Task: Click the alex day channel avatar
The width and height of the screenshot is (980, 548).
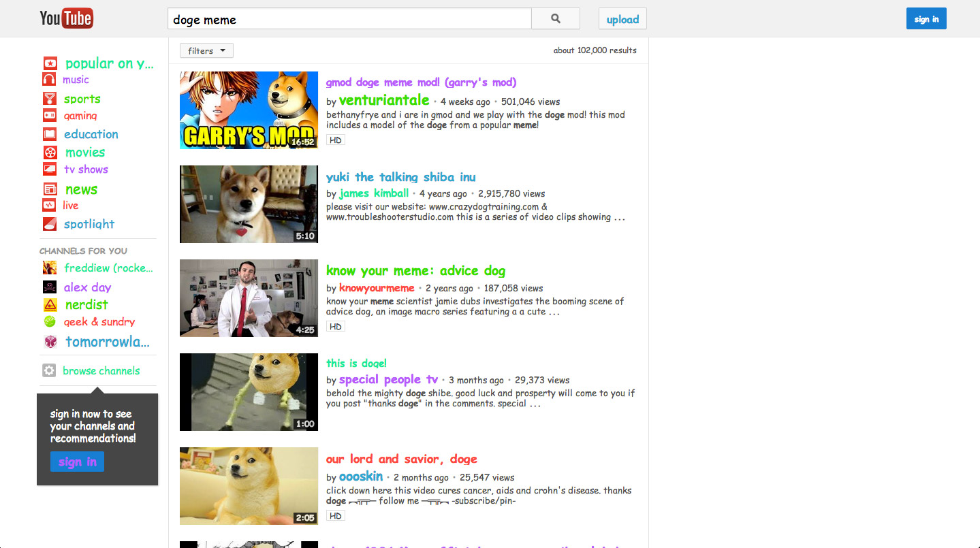Action: pos(50,287)
